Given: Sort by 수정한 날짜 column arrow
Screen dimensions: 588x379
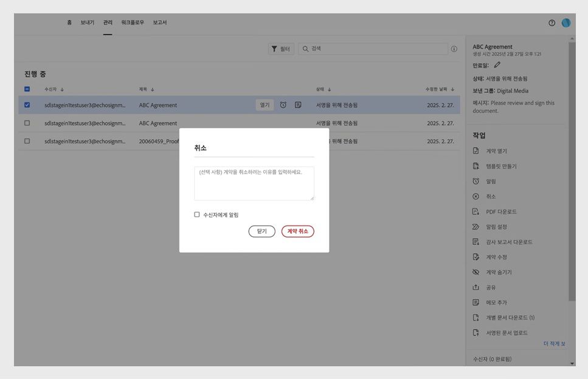Looking at the screenshot, I should [452, 89].
